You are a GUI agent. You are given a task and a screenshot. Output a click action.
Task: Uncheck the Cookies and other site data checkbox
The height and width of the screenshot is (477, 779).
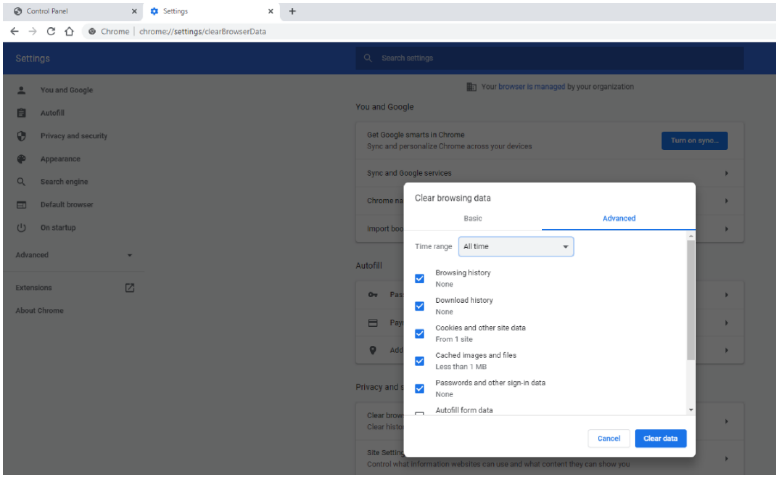coord(420,334)
